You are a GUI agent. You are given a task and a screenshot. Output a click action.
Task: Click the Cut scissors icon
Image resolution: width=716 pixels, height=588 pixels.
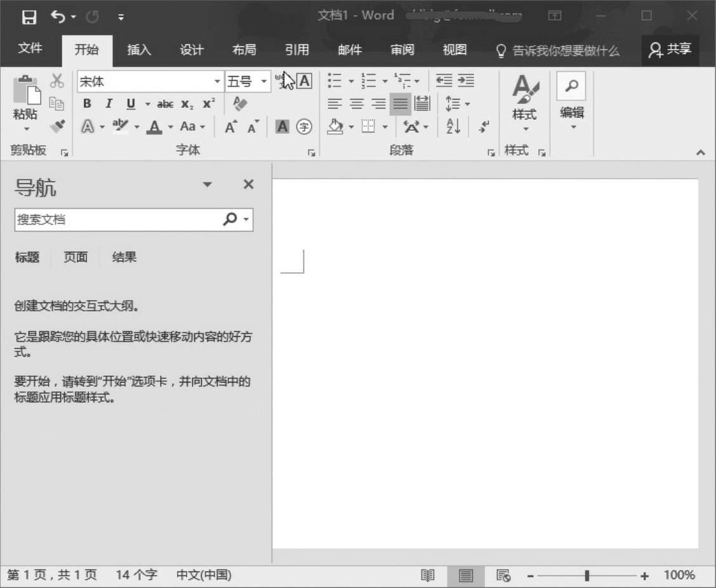57,81
